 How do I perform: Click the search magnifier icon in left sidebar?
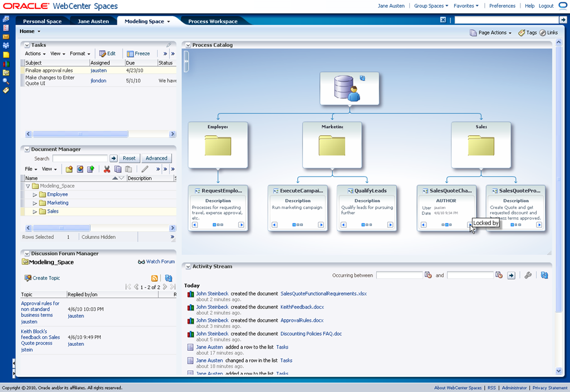click(x=6, y=81)
